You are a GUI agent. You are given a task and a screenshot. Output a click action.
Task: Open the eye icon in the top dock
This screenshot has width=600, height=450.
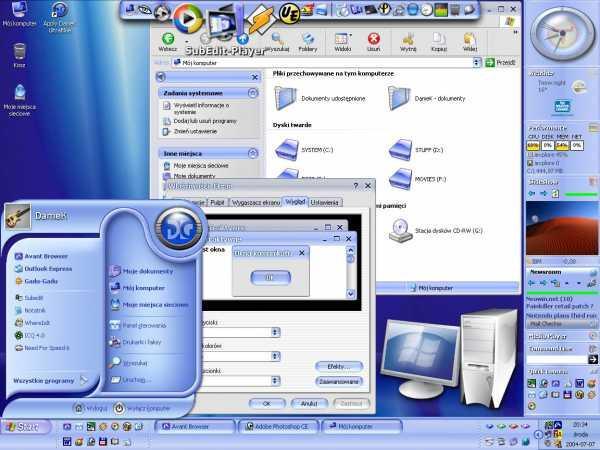(145, 10)
